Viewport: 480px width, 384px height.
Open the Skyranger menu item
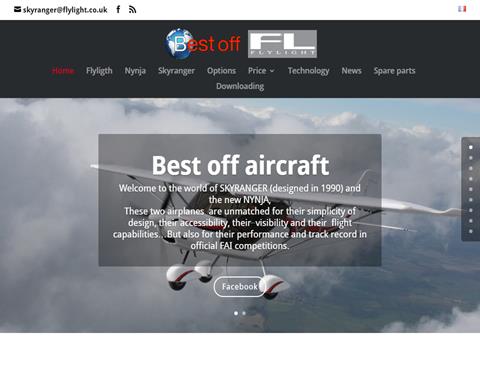[x=176, y=71]
